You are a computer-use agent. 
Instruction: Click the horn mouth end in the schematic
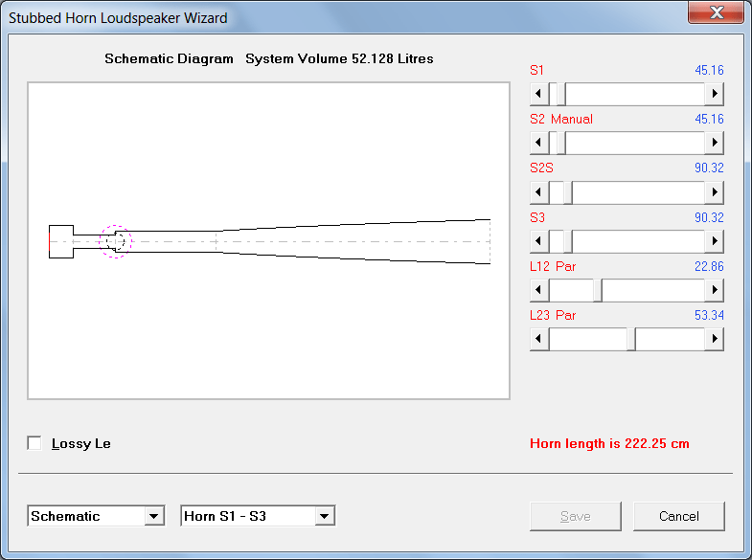click(x=490, y=241)
